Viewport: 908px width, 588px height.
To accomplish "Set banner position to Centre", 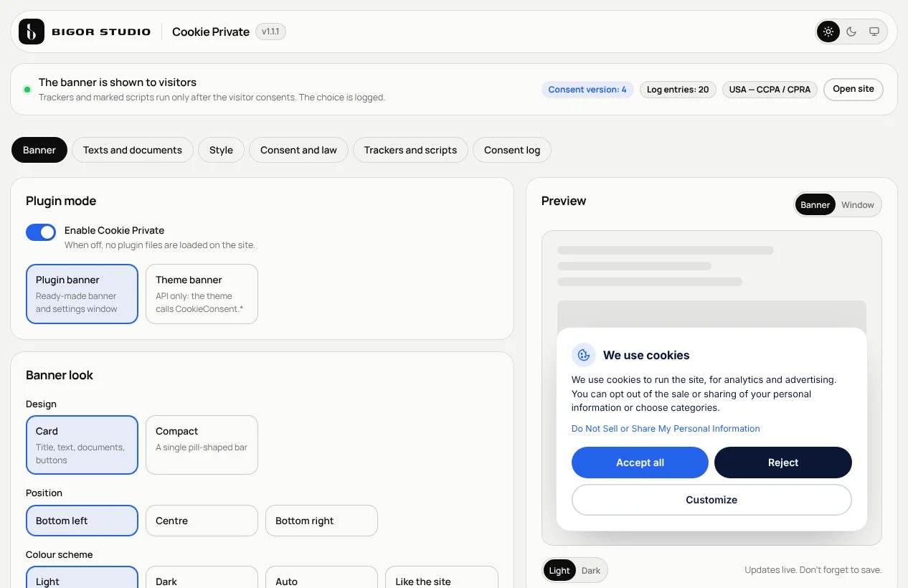I will click(202, 521).
